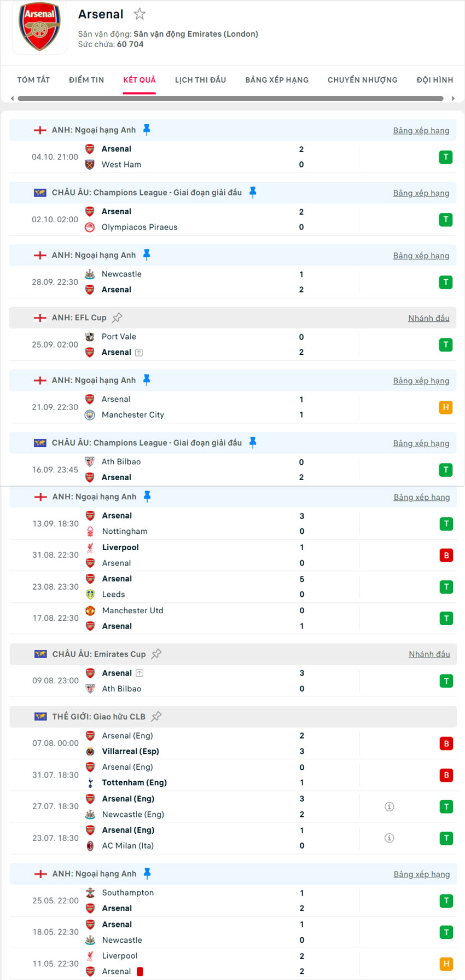Unpin the Ngoại hạng Anh section
The width and height of the screenshot is (465, 980).
tap(147, 130)
